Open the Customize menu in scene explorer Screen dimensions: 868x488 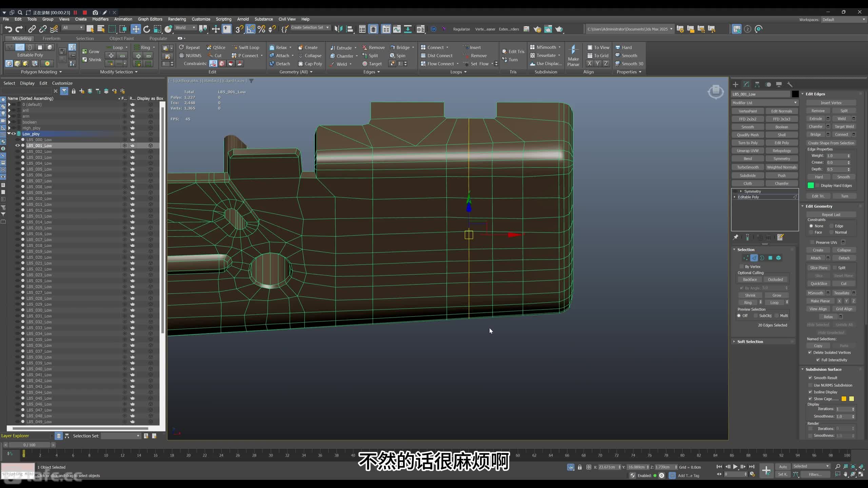(x=62, y=83)
